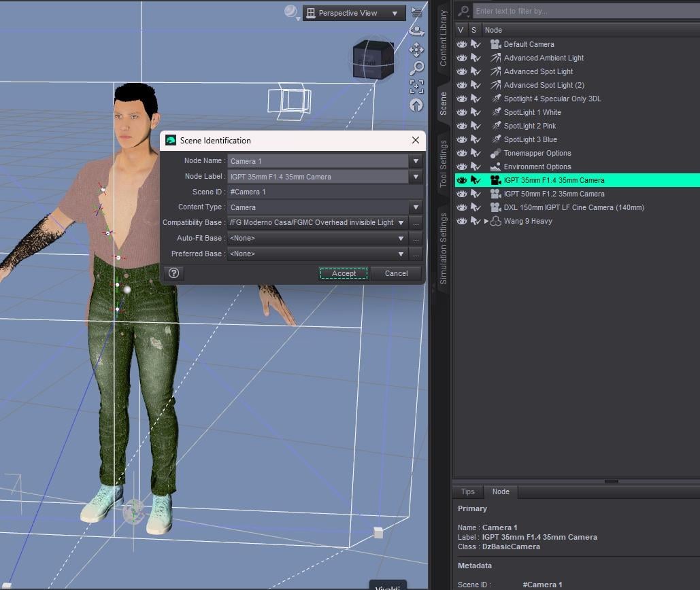Toggle visibility of Advanced Ambient Light
700x590 pixels.
(x=462, y=58)
